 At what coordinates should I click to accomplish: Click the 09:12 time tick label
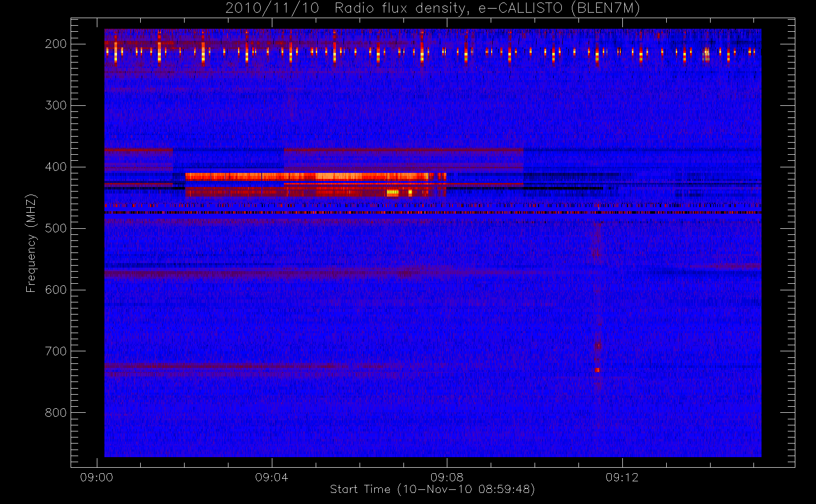(x=622, y=477)
